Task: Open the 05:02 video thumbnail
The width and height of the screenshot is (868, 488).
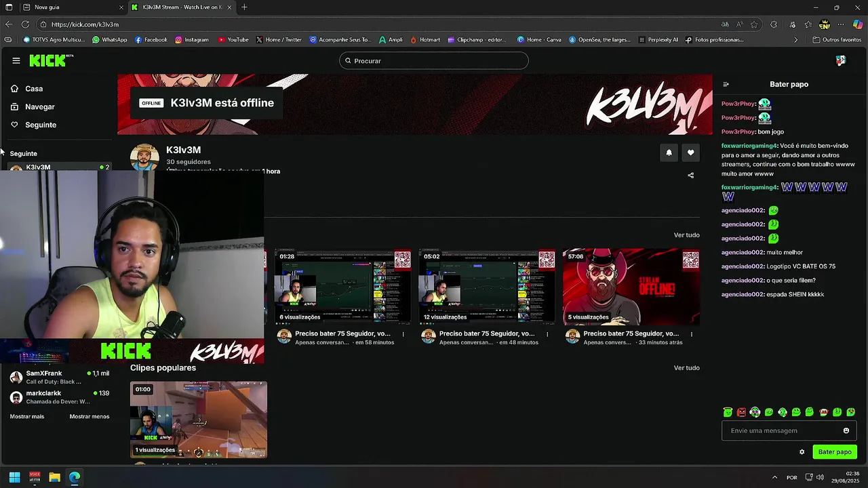Action: (x=487, y=287)
